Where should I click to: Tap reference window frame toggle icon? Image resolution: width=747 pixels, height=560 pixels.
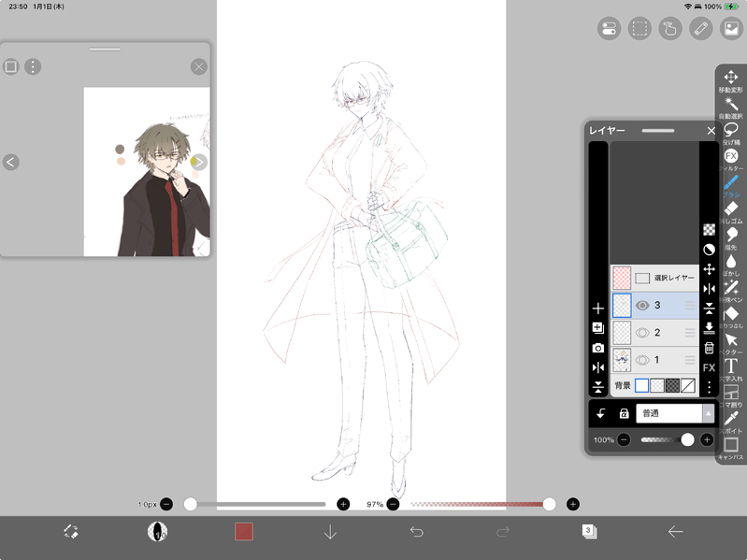pos(10,66)
